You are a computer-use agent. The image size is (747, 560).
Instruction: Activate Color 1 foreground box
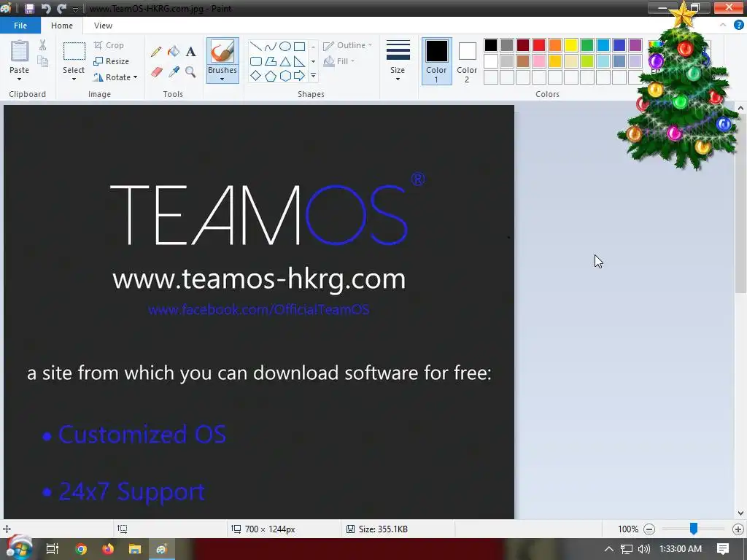(436, 61)
